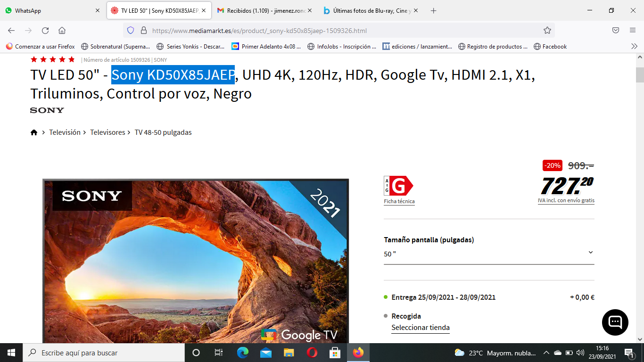The height and width of the screenshot is (362, 644).
Task: Click the Sony TV product image
Action: pyautogui.click(x=196, y=261)
